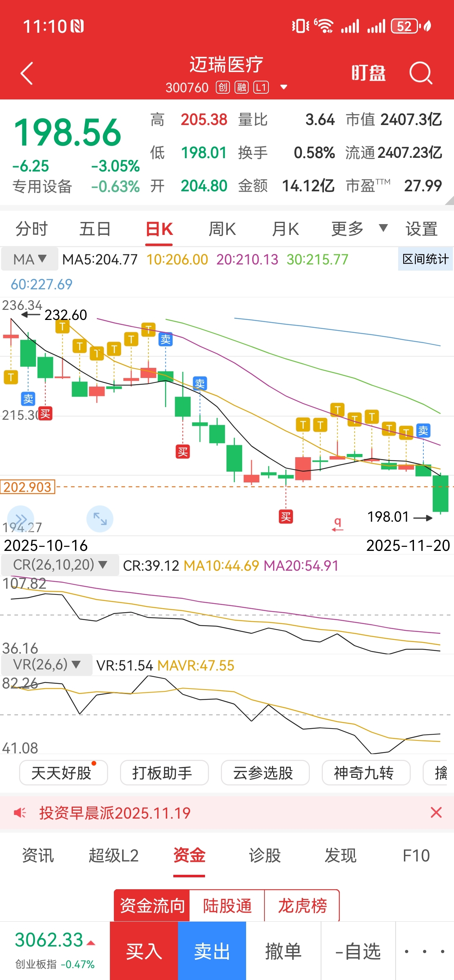
Task: Tap the NFC status bar icon
Action: [x=77, y=26]
